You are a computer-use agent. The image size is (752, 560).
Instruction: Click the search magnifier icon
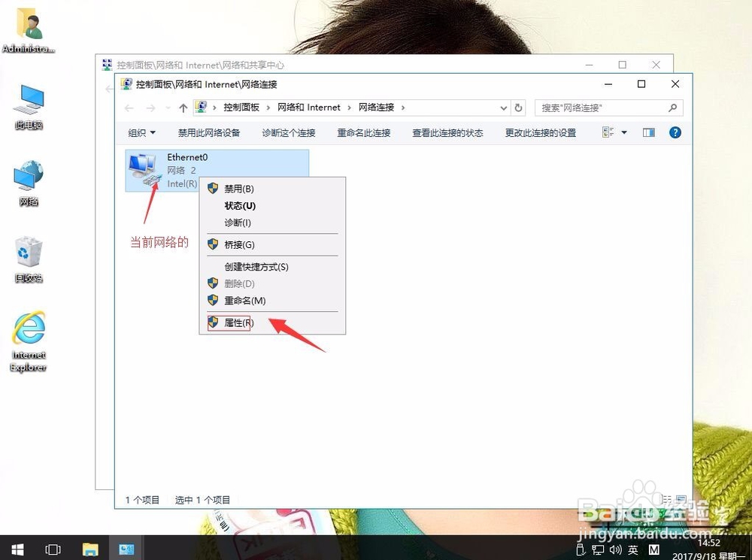673,108
